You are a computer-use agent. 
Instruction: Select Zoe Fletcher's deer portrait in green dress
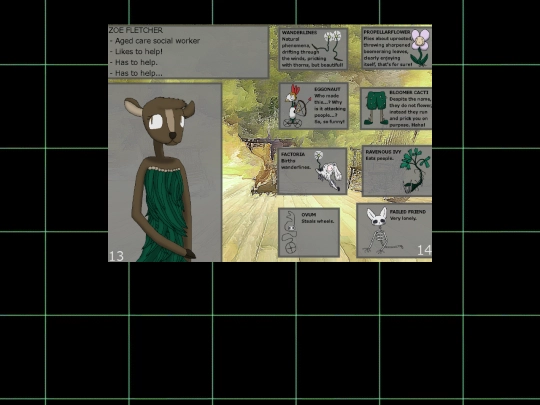163,179
